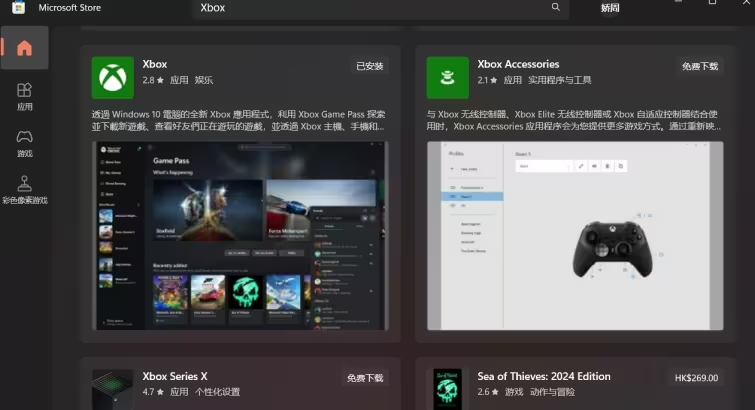Open the Sea of Thieves game icon

point(447,389)
